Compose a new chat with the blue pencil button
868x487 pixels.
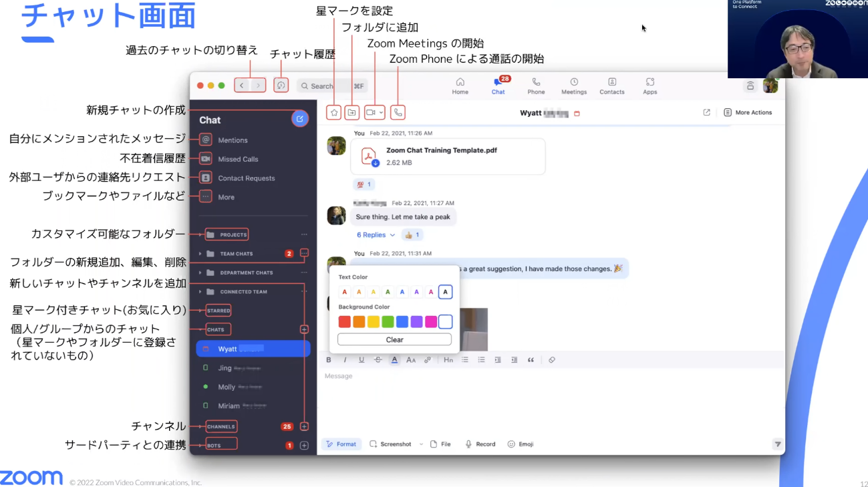300,119
